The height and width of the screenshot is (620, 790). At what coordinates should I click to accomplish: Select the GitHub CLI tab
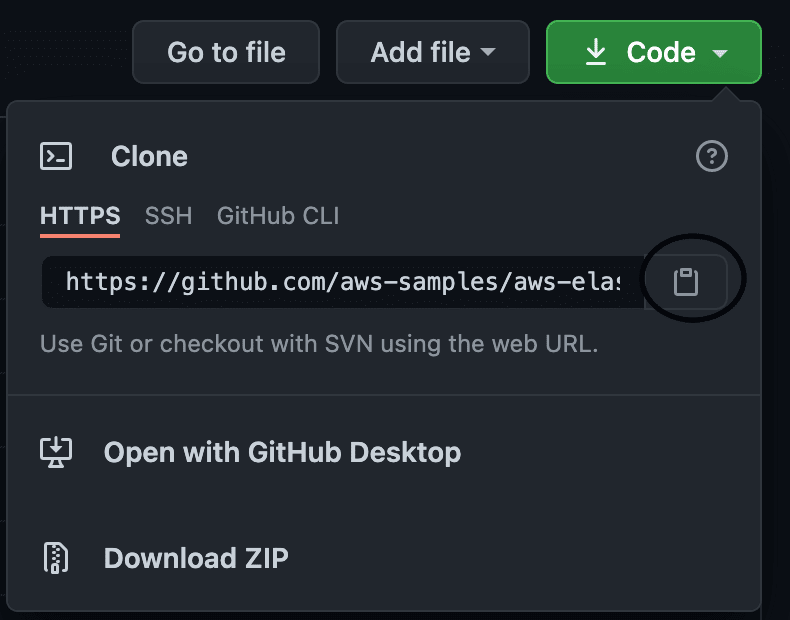coord(278,216)
